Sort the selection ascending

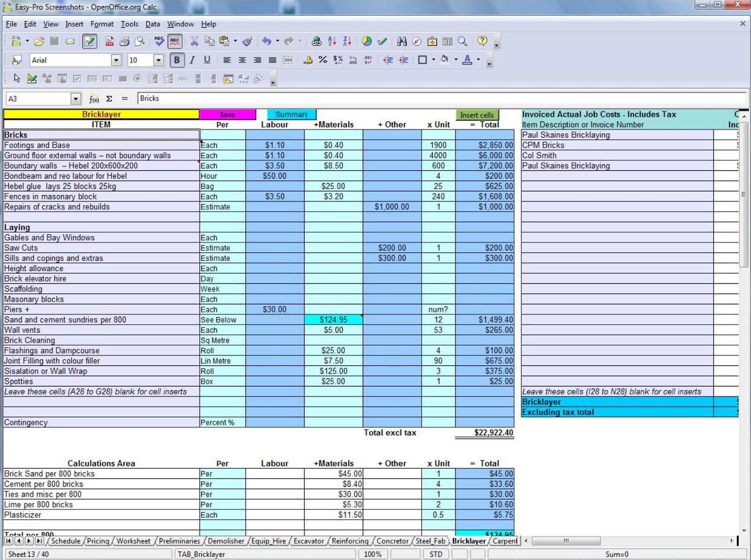coord(332,41)
